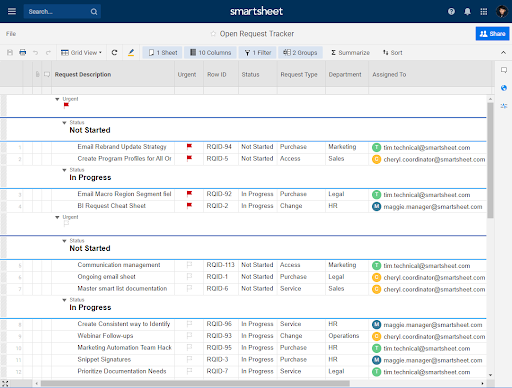Click the Open Request Tracker title
This screenshot has height=388, width=512.
257,34
